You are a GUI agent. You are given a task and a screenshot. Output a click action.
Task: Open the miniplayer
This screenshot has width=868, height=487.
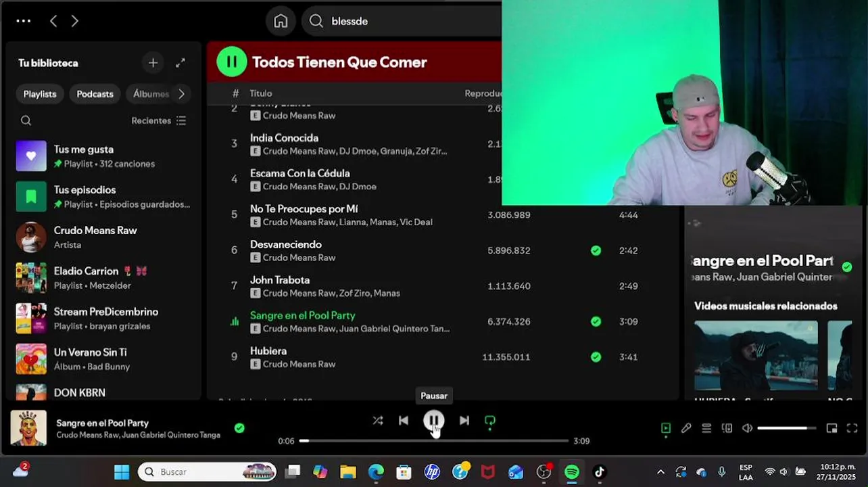pos(832,428)
